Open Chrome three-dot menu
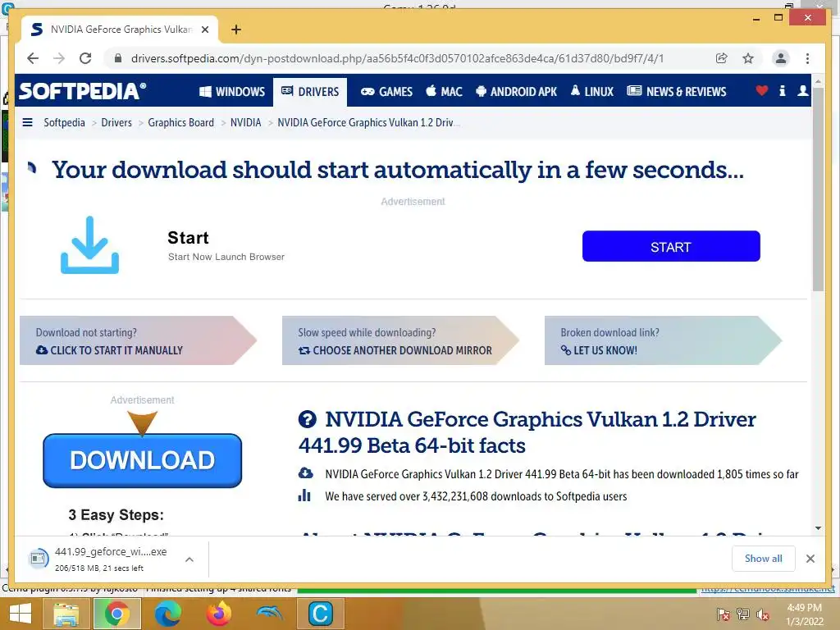This screenshot has width=840, height=630. click(807, 58)
